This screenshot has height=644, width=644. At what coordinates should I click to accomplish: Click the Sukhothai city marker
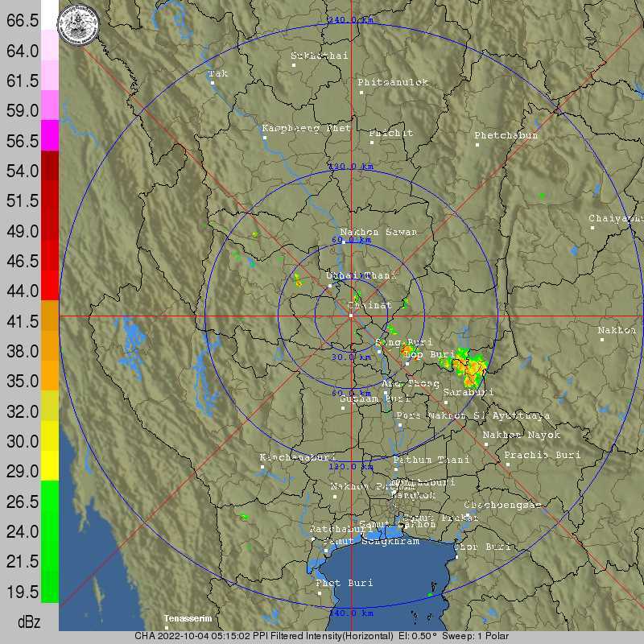pyautogui.click(x=294, y=65)
